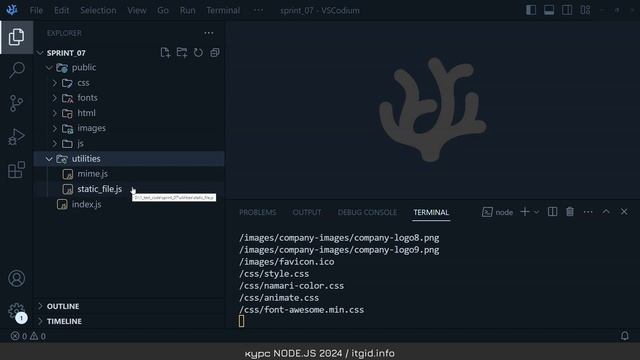Click the New File icon in explorer
The height and width of the screenshot is (360, 640).
click(165, 53)
